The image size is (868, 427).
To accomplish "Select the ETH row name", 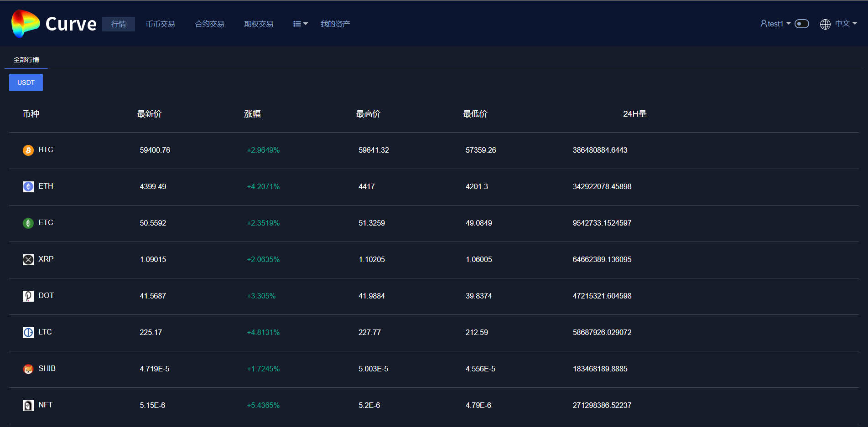I will (46, 186).
